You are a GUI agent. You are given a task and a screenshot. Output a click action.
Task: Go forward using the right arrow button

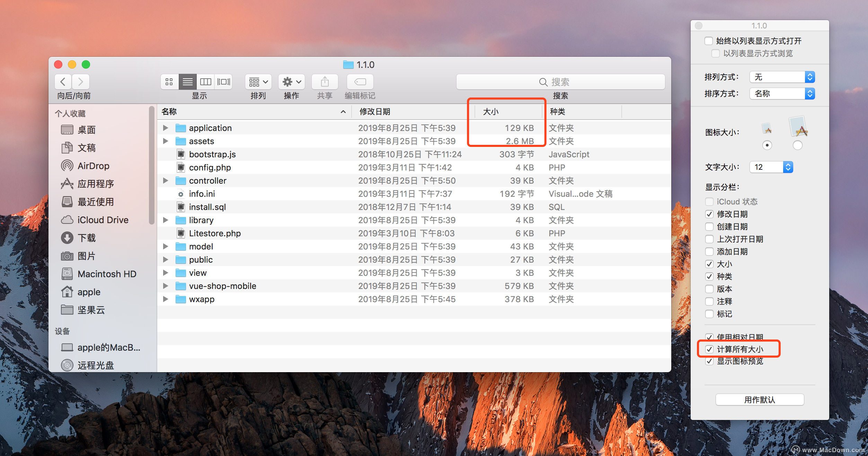tap(81, 82)
